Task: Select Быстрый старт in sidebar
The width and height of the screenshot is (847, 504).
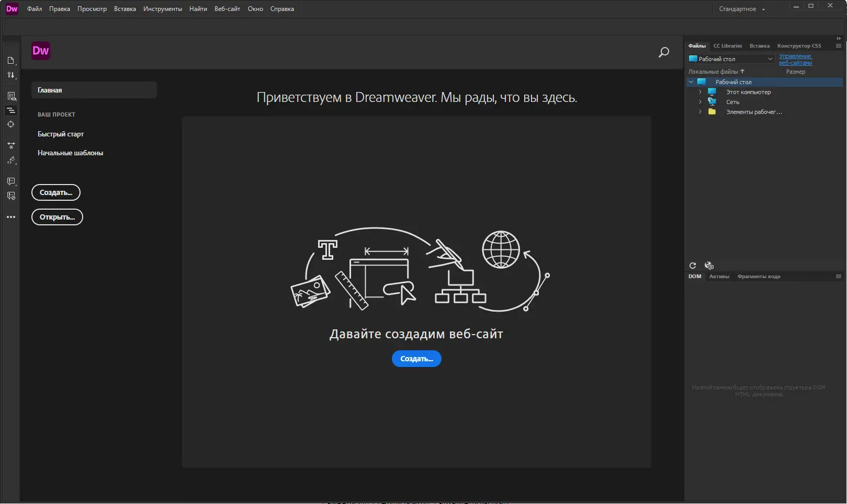Action: pyautogui.click(x=61, y=134)
